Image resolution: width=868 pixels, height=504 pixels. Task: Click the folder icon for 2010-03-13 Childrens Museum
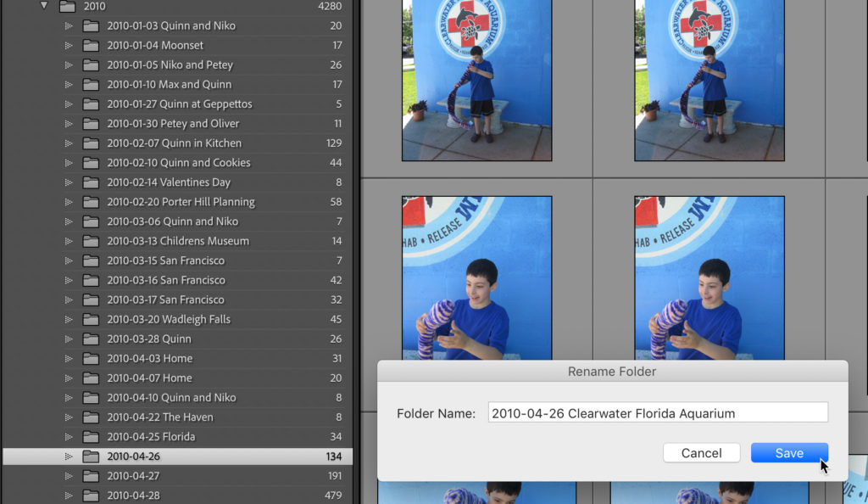pos(91,241)
